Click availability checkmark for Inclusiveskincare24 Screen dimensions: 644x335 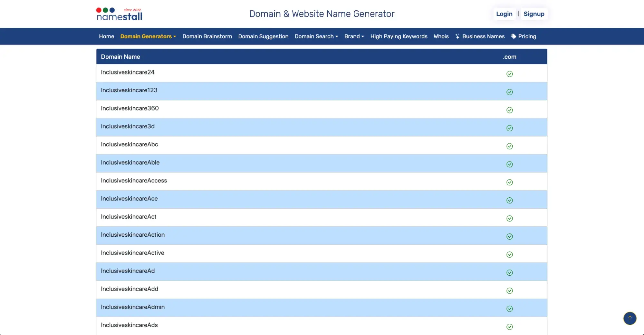[509, 74]
